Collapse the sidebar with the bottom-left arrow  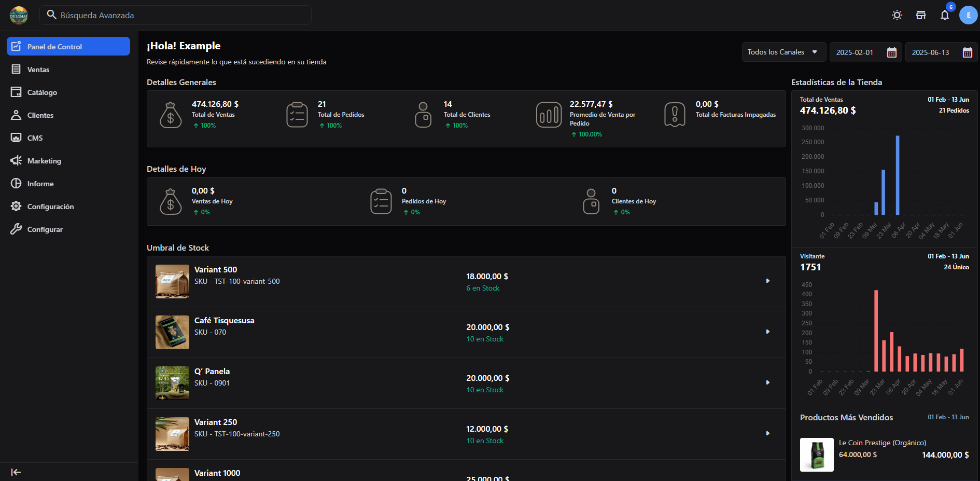pyautogui.click(x=16, y=472)
